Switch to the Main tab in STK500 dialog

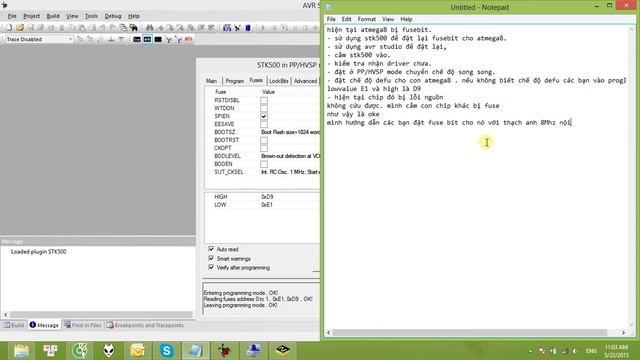(211, 81)
